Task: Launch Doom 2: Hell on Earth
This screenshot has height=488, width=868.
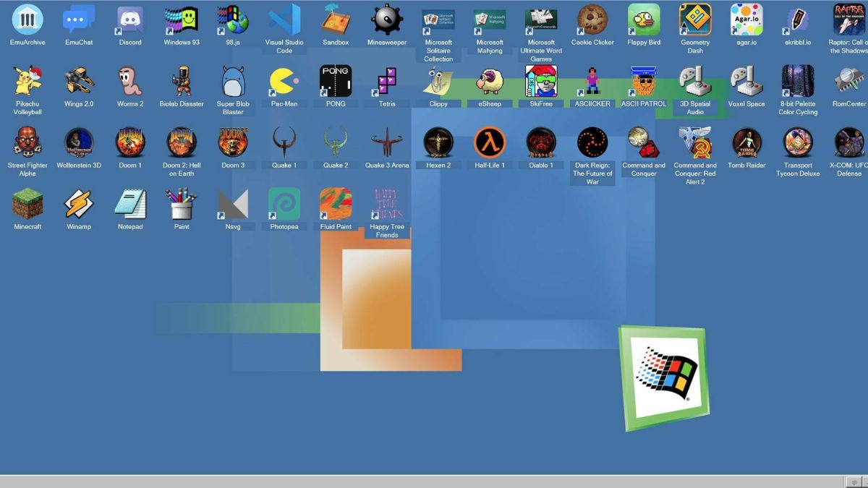Action: (182, 142)
